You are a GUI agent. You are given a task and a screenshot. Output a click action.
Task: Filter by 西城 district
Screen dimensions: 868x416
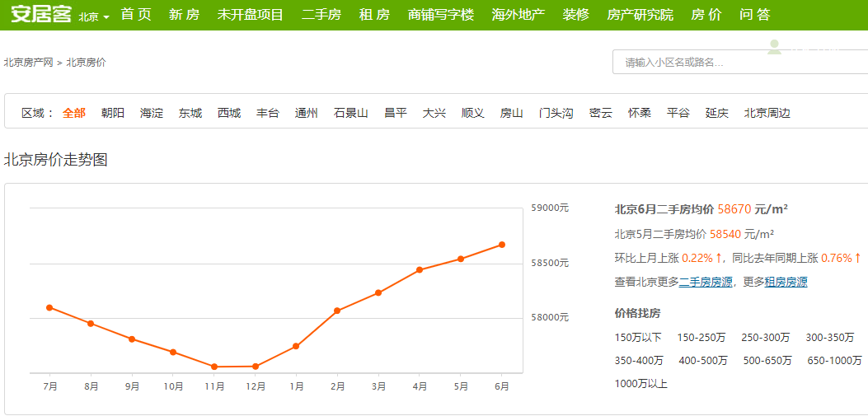[x=229, y=114]
